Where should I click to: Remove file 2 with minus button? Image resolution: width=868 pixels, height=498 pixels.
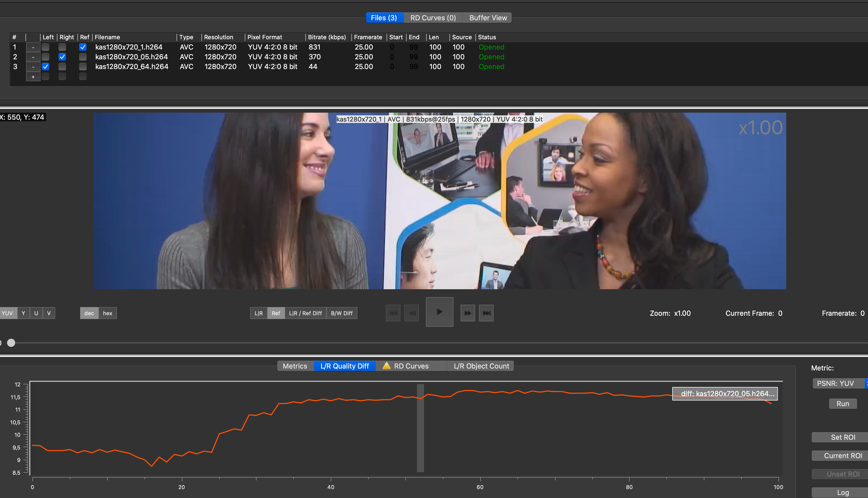click(x=33, y=57)
